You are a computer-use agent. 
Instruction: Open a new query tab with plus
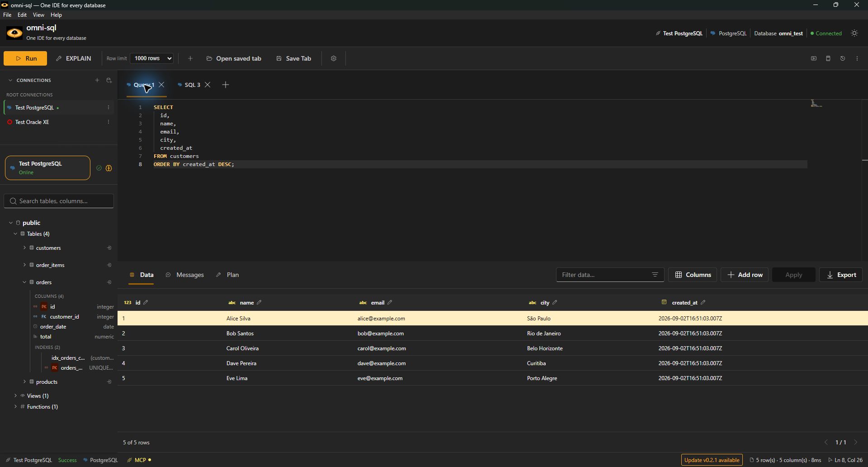[226, 85]
